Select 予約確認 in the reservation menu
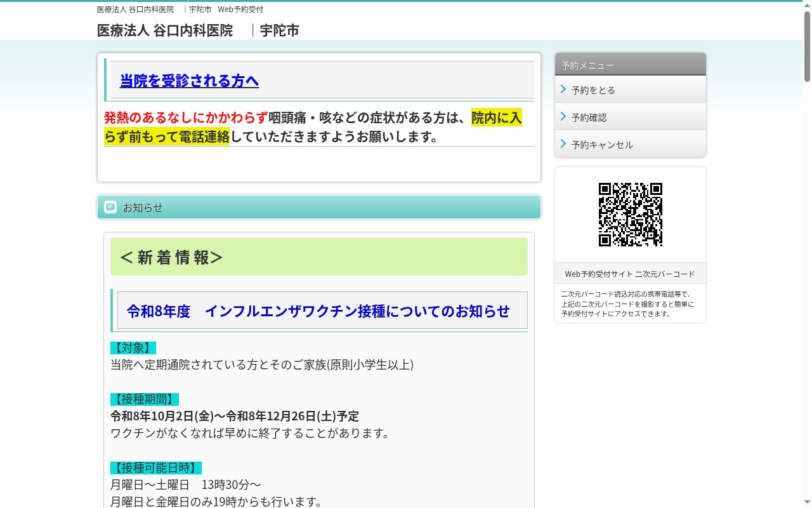The width and height of the screenshot is (812, 508). (631, 117)
